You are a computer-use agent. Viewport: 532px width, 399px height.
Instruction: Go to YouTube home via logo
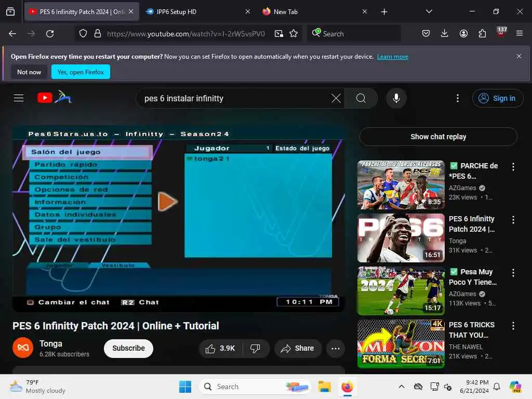click(54, 97)
